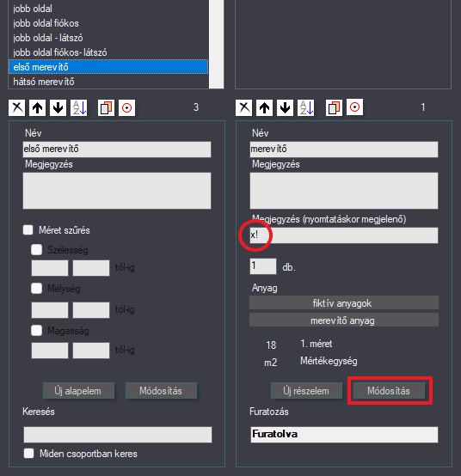Click the red target icon in the left toolbar
The image size is (461, 476).
click(126, 107)
